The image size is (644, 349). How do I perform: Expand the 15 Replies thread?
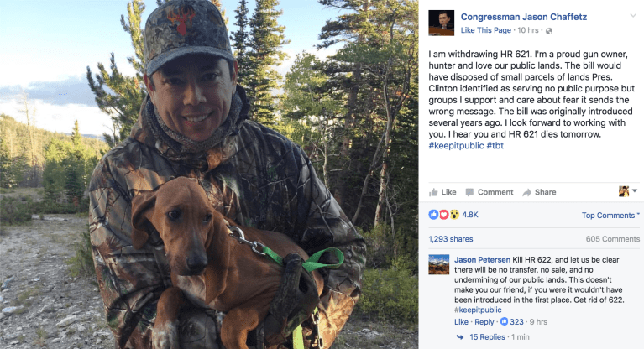pyautogui.click(x=486, y=337)
